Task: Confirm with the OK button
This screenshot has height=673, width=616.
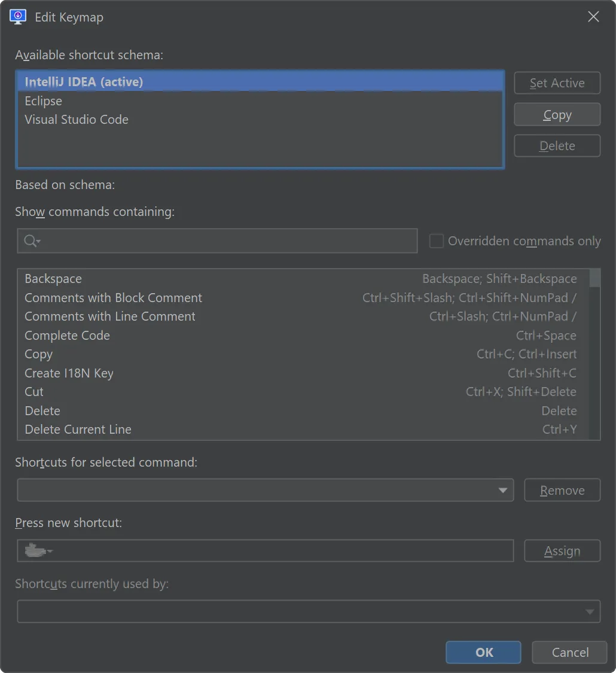Action: click(483, 653)
